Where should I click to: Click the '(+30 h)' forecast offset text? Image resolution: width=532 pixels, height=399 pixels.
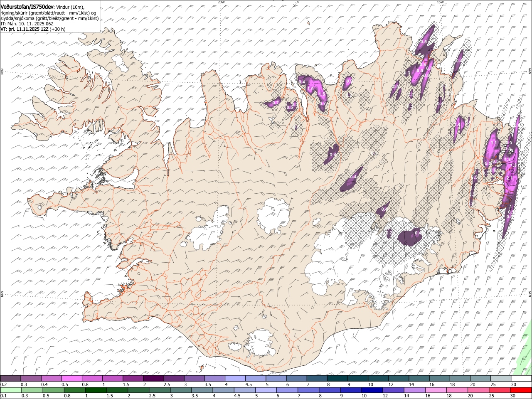pos(57,30)
